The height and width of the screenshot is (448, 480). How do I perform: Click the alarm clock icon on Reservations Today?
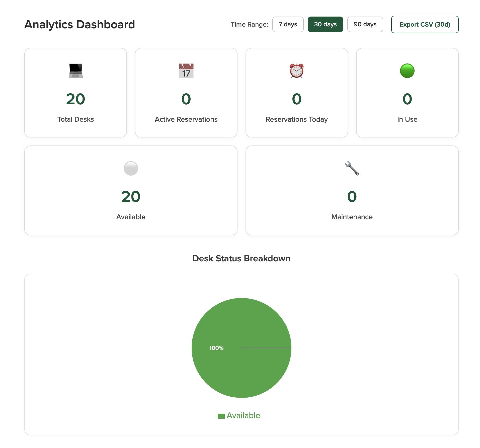(296, 70)
